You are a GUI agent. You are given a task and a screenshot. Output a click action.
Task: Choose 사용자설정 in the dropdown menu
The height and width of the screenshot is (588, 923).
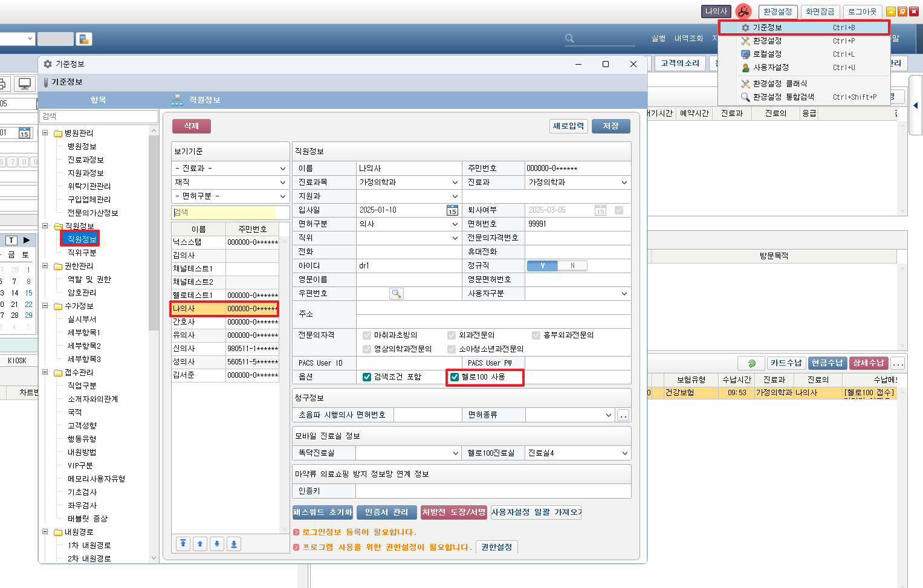coord(770,68)
